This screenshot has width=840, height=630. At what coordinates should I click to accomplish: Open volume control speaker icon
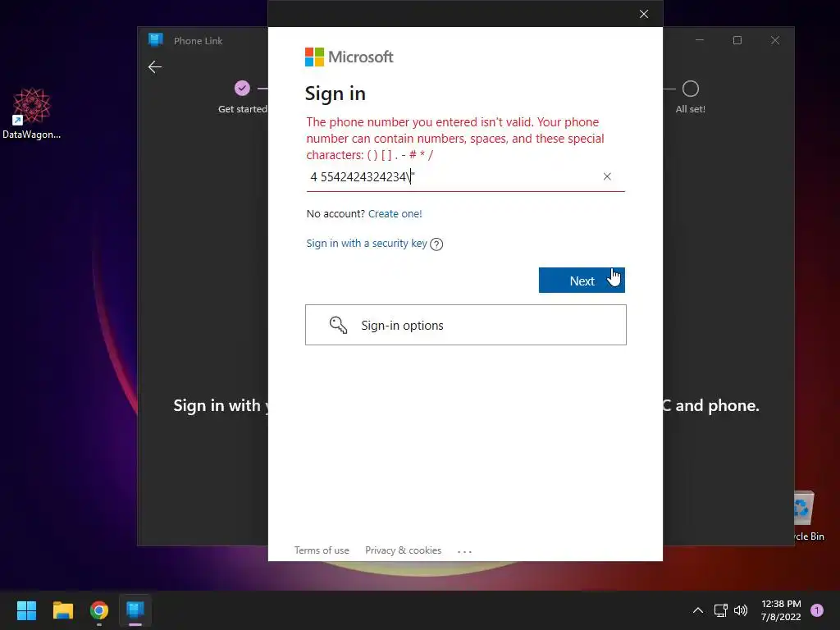point(741,610)
